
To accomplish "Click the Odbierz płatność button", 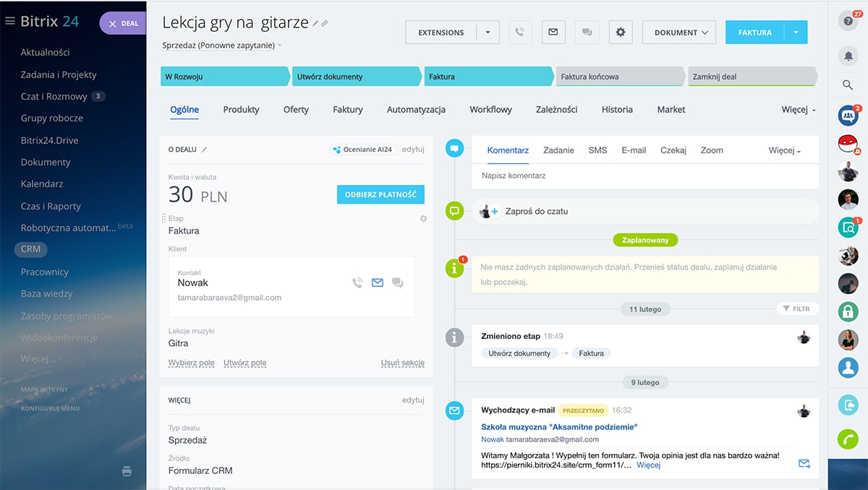I will click(x=380, y=194).
